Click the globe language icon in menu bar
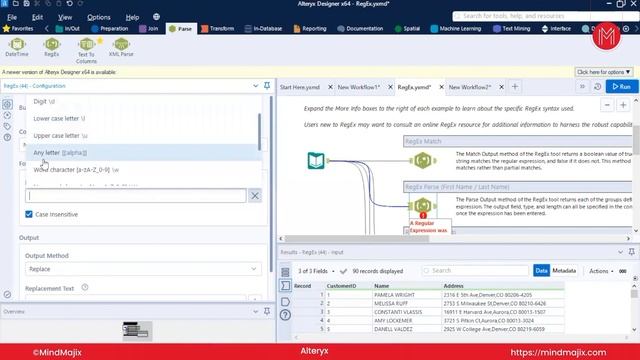 pos(156,17)
